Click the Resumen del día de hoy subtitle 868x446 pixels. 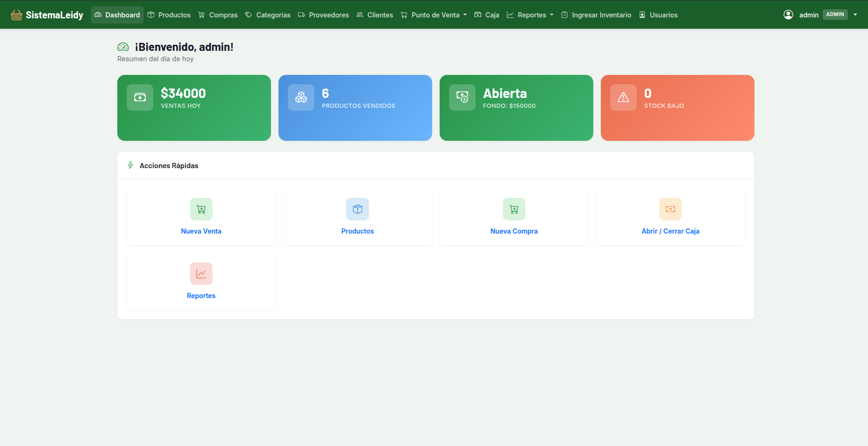click(156, 59)
